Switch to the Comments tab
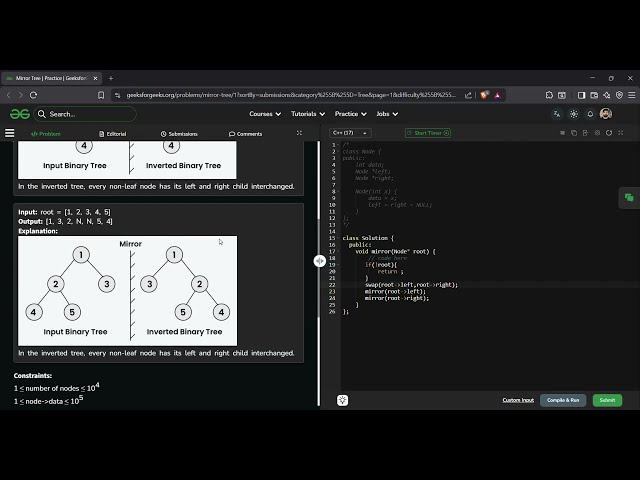The height and width of the screenshot is (480, 640). [x=245, y=133]
